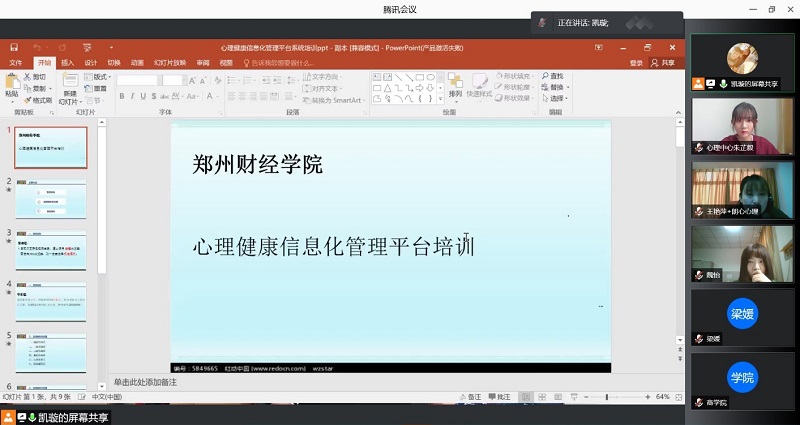Viewport: 800px width, 425px height.
Task: Click 单击此处添加备注 notes area
Action: click(145, 382)
